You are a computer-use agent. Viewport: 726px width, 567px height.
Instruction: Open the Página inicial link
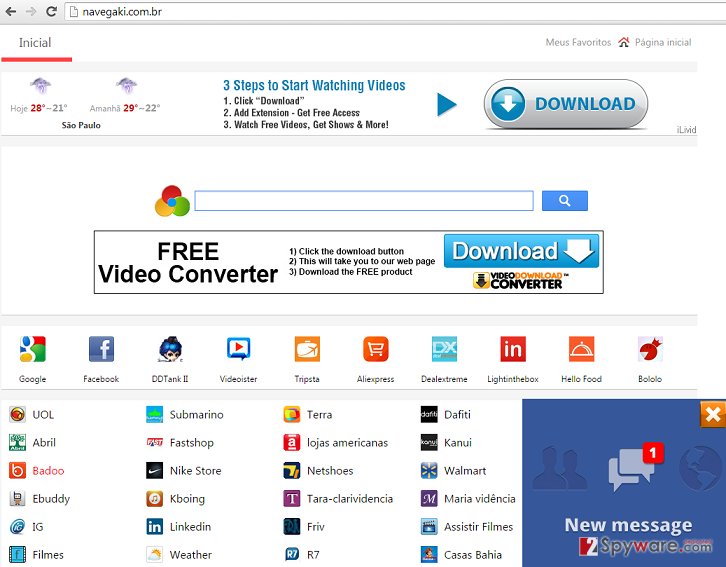663,42
